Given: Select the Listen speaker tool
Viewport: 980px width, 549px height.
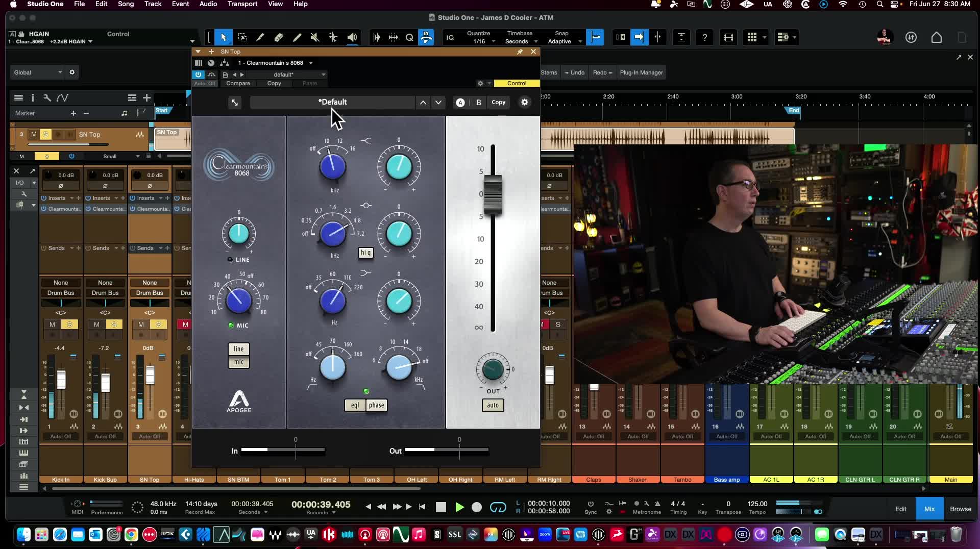Looking at the screenshot, I should 352,37.
